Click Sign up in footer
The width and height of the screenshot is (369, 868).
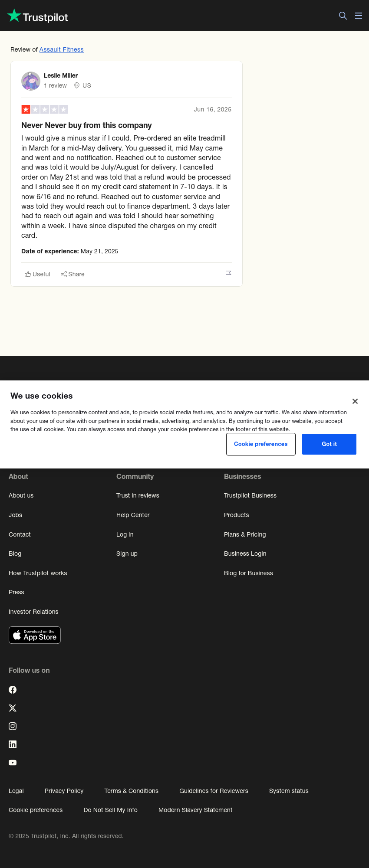[x=127, y=554]
